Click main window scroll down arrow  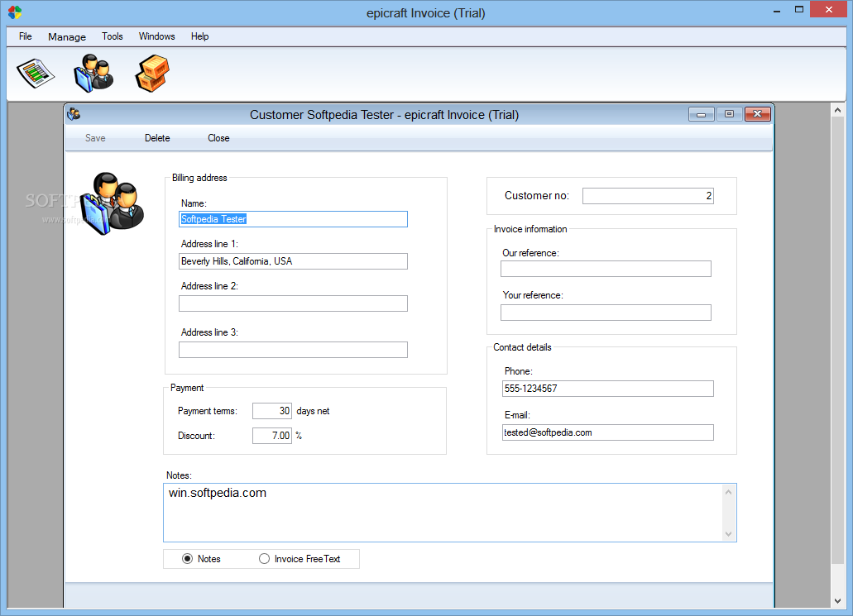[x=837, y=601]
